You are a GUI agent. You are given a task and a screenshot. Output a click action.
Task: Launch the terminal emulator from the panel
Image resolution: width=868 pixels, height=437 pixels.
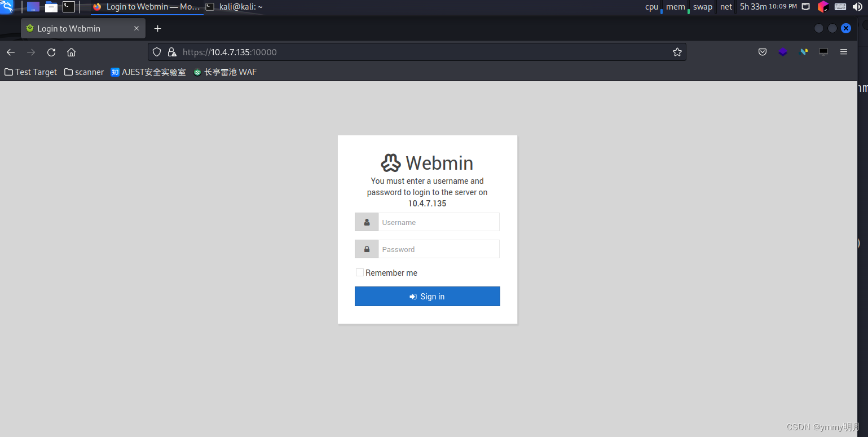pos(69,7)
